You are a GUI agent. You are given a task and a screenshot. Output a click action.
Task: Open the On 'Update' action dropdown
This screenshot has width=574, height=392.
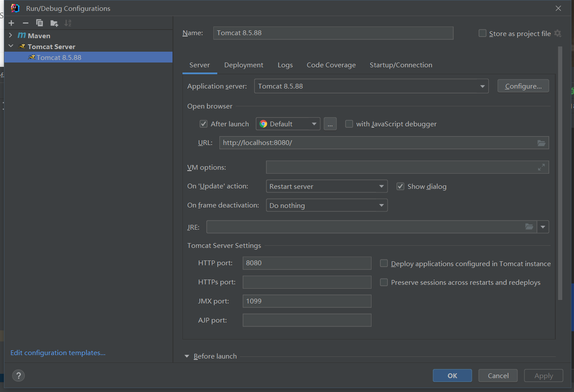tap(327, 186)
